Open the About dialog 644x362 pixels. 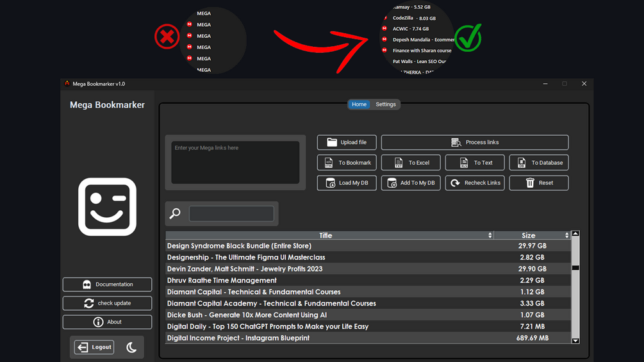point(107,322)
